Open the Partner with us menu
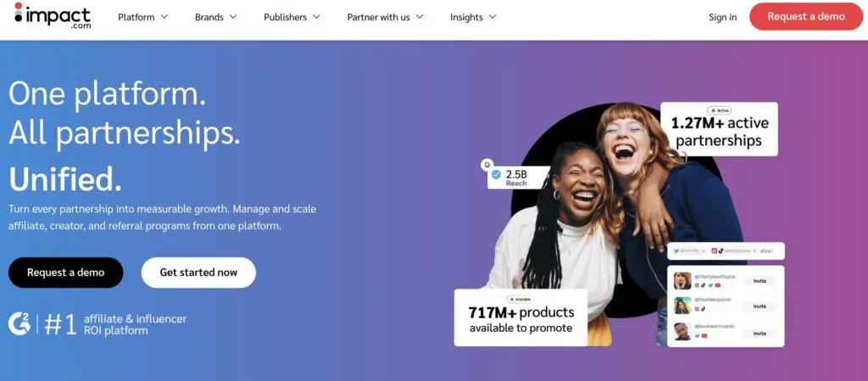Image resolution: width=868 pixels, height=381 pixels. point(385,17)
